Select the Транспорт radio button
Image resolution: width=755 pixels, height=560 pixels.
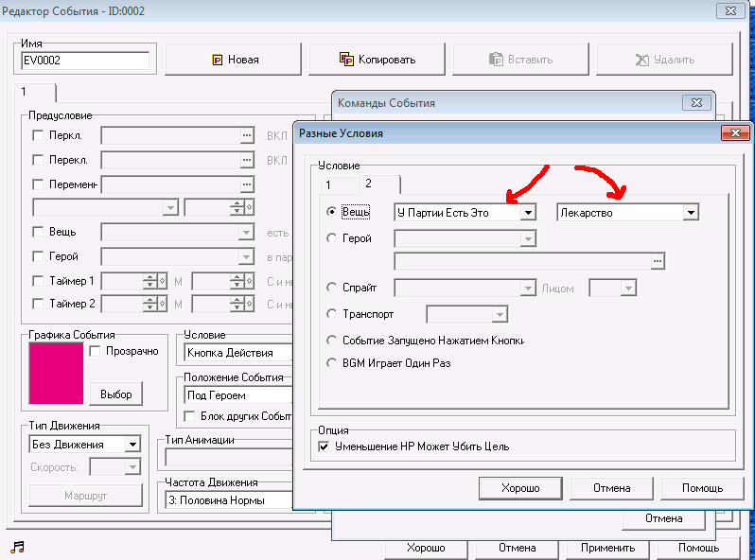[331, 314]
